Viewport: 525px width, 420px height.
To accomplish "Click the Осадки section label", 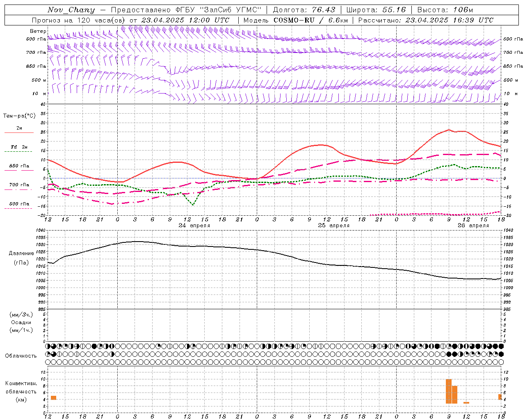I will click(x=21, y=323).
